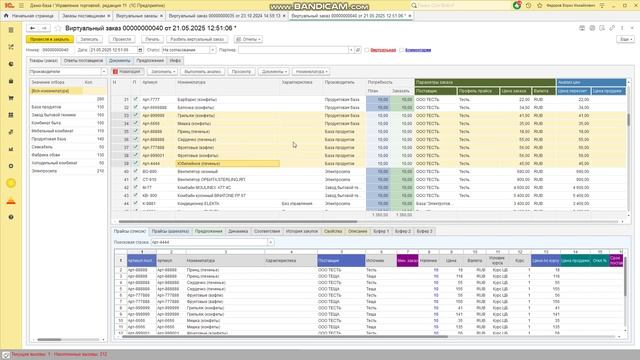Image resolution: width=640 pixels, height=360 pixels.
Task: Click the Выполнить анализ button
Action: (202, 71)
